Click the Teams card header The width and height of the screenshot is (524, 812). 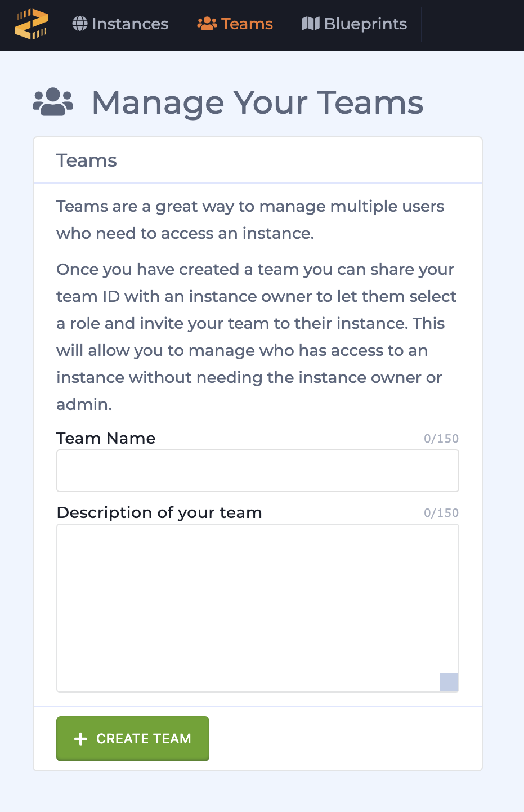258,160
